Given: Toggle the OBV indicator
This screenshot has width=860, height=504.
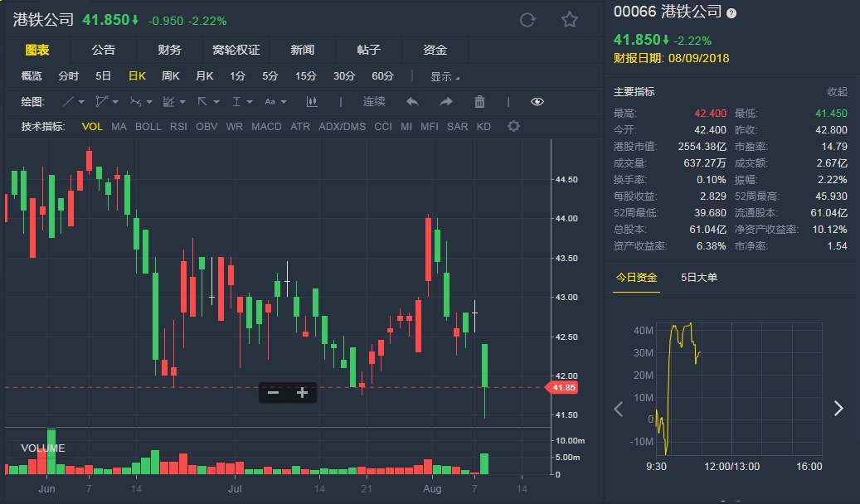Looking at the screenshot, I should [x=206, y=127].
